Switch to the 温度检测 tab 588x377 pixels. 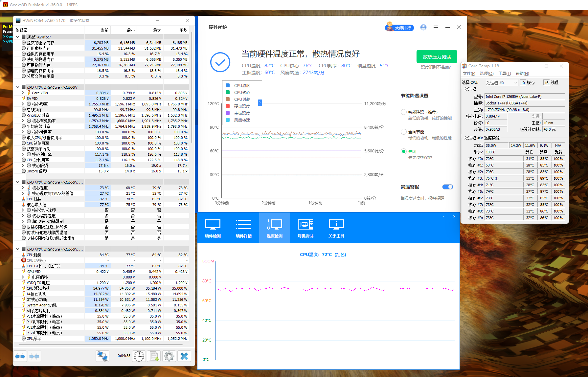(274, 228)
